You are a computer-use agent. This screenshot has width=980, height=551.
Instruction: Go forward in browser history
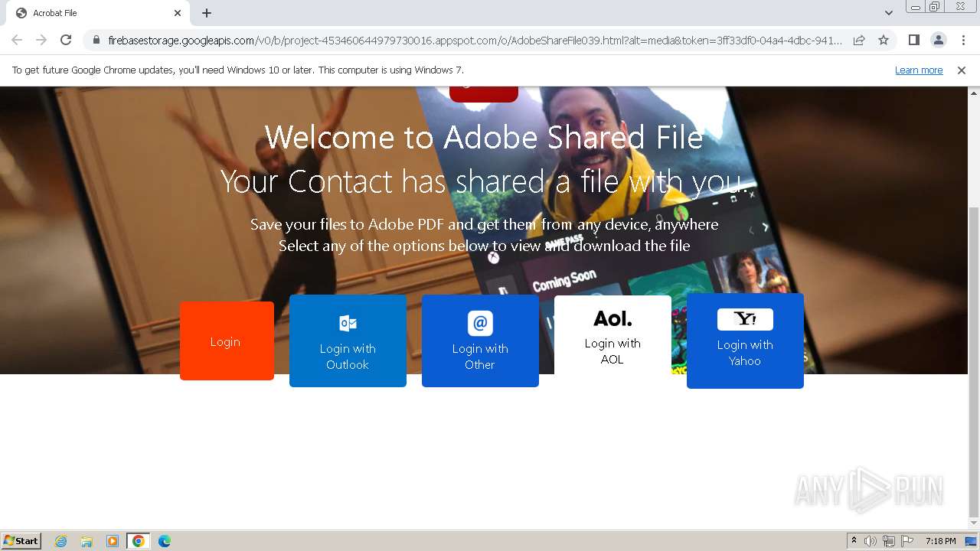click(x=41, y=40)
